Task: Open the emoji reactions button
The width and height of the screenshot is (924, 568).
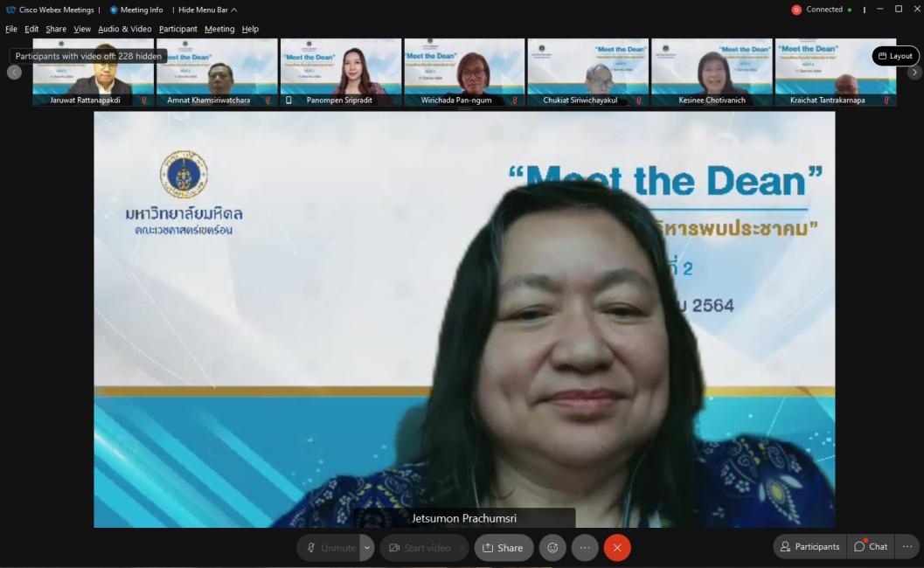Action: [x=552, y=548]
